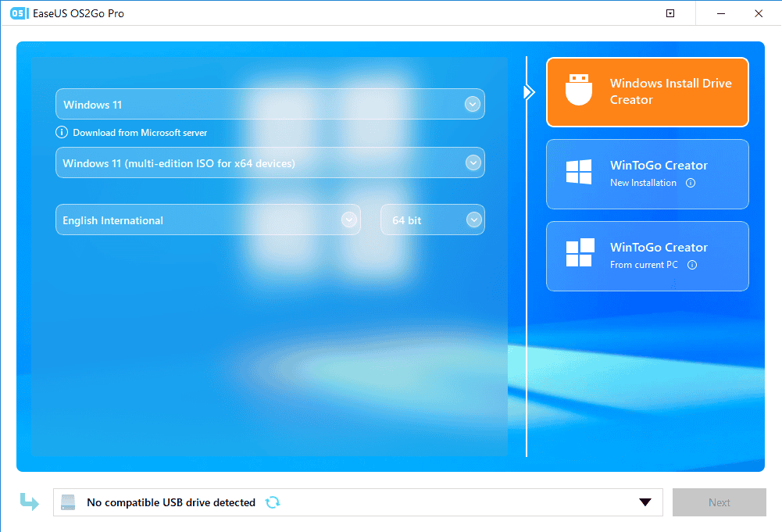Switch to WinToGo Creator New Installation
The width and height of the screenshot is (782, 532).
(x=648, y=174)
